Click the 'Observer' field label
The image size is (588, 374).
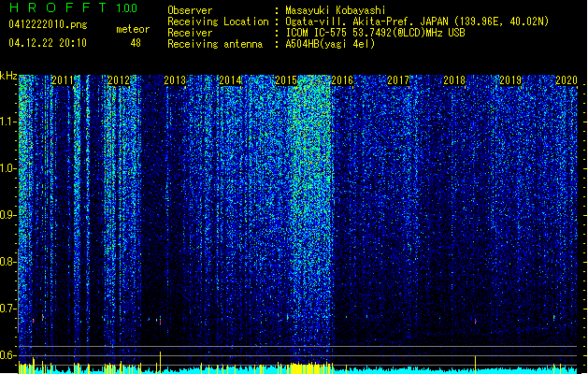190,10
